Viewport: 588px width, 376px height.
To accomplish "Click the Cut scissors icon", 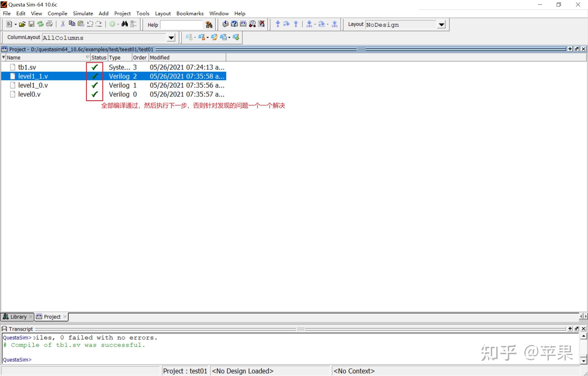I will click(63, 24).
